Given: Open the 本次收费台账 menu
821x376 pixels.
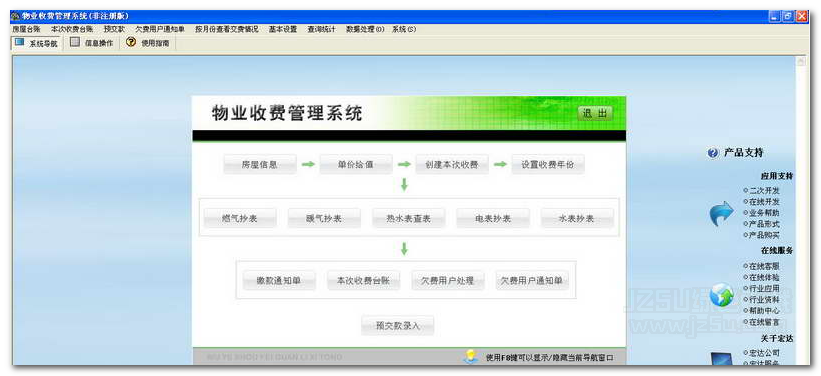Looking at the screenshot, I should click(x=72, y=29).
